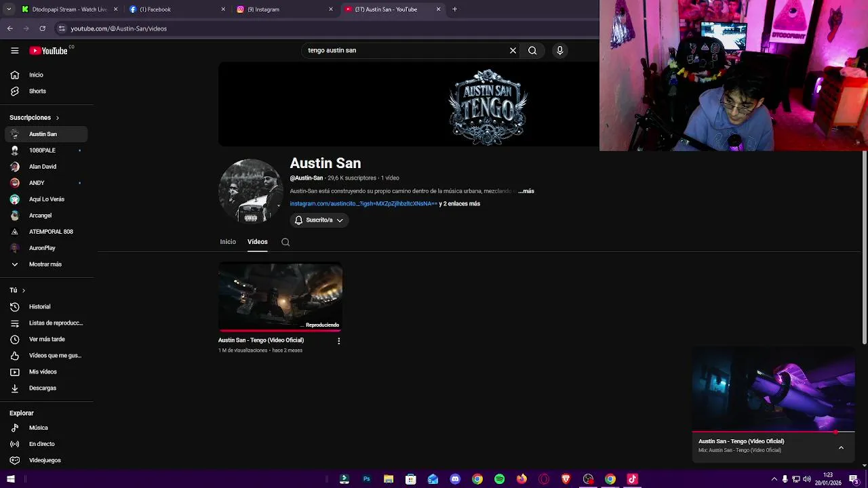Viewport: 868px width, 488px height.
Task: Open AuronPlay in the subscriptions list
Action: pos(46,248)
